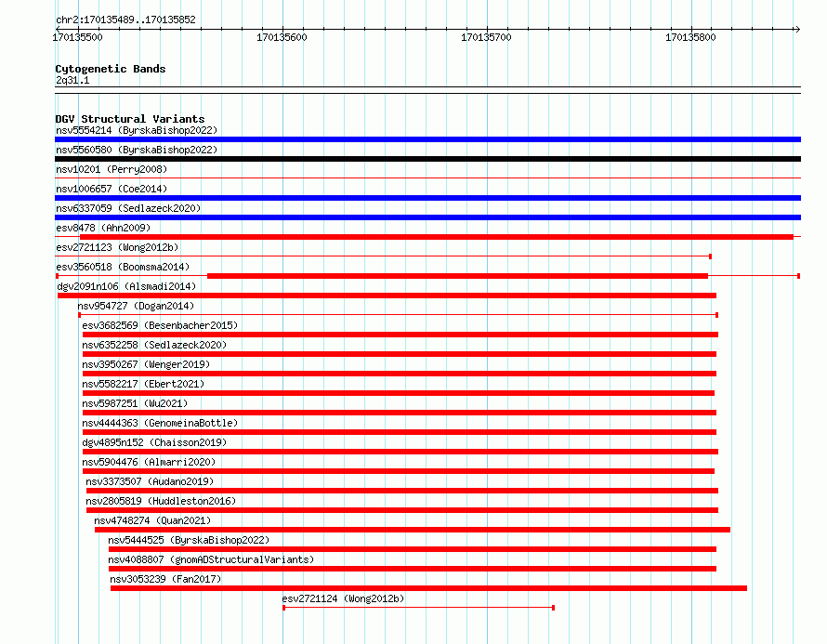Open nsv6337059 (Sedlazeck2020) variant label
Viewport: 827px width, 644px height.
[128, 208]
